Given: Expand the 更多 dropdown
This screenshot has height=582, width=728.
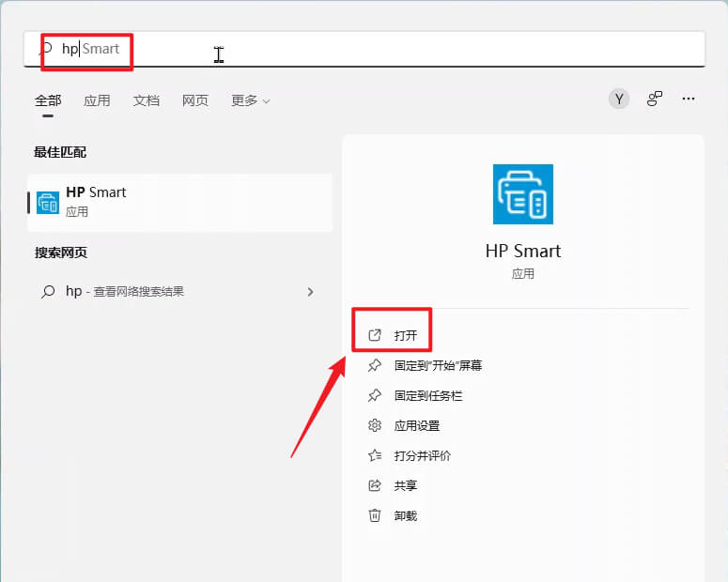Looking at the screenshot, I should [x=250, y=100].
